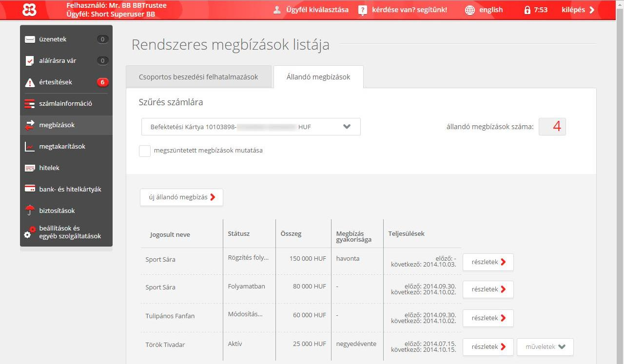Click the 25 000 HUF amount cell
This screenshot has height=364, width=624.
(x=310, y=344)
